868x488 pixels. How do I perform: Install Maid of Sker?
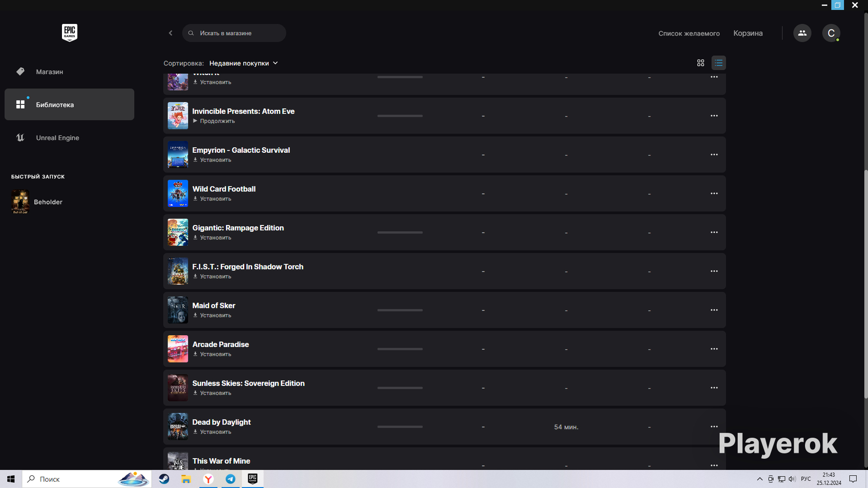pyautogui.click(x=212, y=316)
